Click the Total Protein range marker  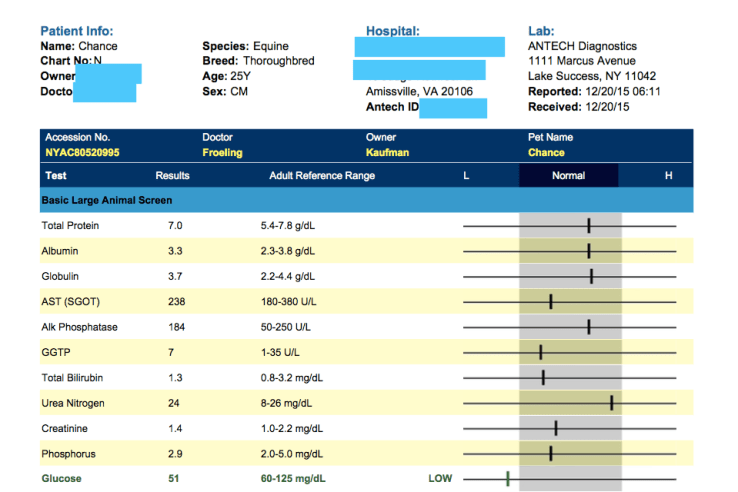pos(589,227)
